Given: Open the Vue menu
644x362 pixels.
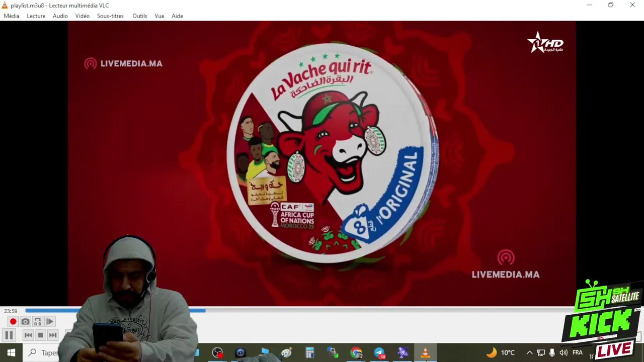Looking at the screenshot, I should [159, 16].
